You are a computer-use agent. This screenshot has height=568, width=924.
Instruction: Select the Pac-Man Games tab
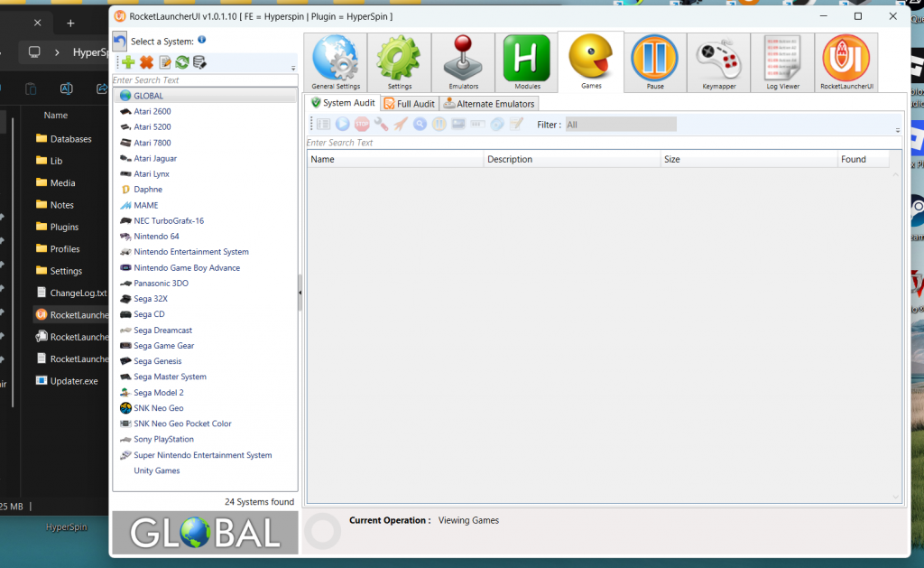click(x=591, y=62)
